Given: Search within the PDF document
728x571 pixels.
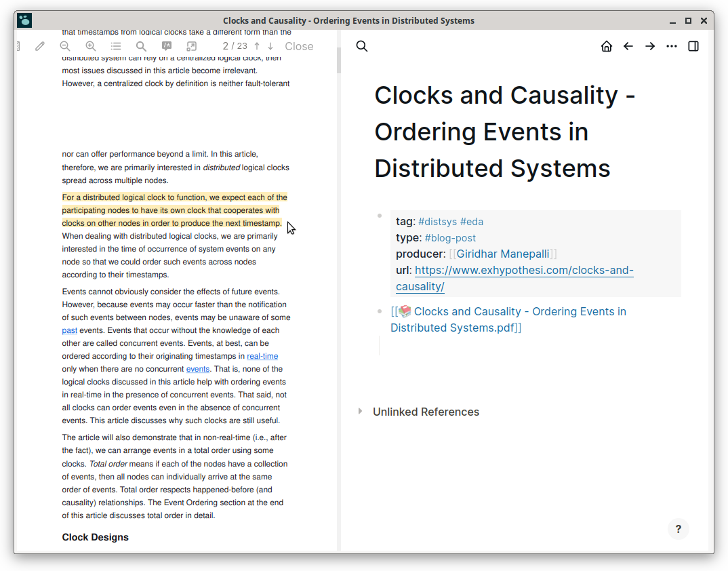Looking at the screenshot, I should [141, 46].
